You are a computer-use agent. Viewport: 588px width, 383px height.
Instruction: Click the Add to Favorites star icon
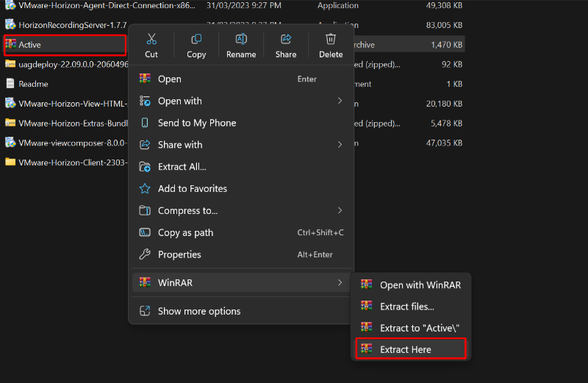click(145, 189)
